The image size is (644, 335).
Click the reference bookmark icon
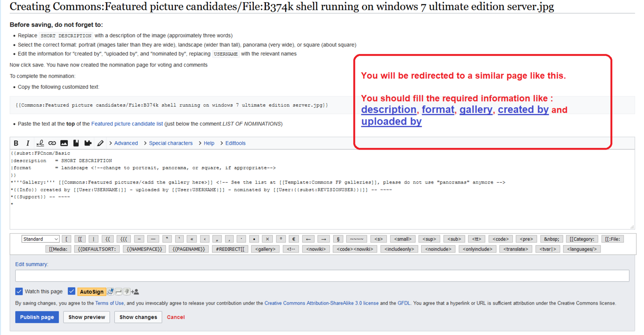pos(76,143)
